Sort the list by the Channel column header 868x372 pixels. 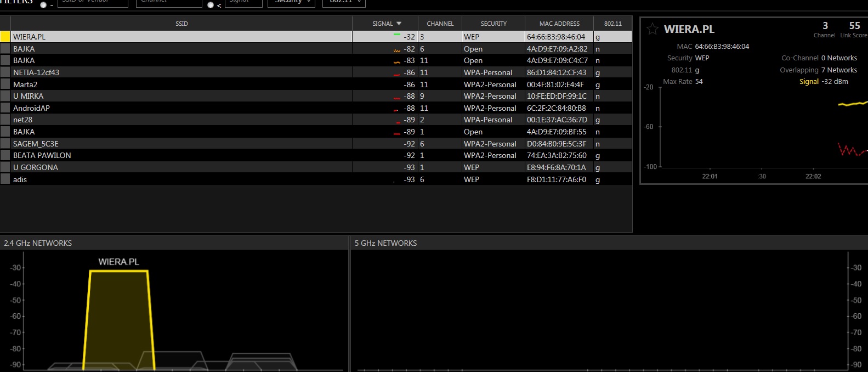[440, 24]
